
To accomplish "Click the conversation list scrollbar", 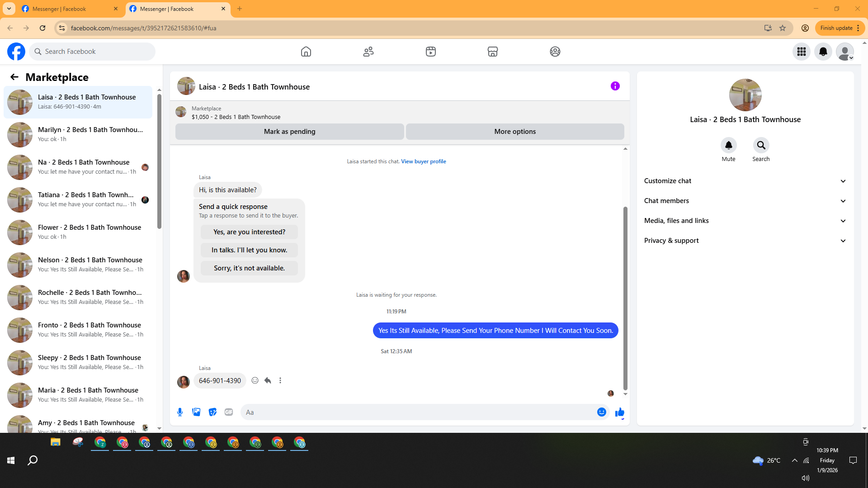I will pyautogui.click(x=159, y=161).
